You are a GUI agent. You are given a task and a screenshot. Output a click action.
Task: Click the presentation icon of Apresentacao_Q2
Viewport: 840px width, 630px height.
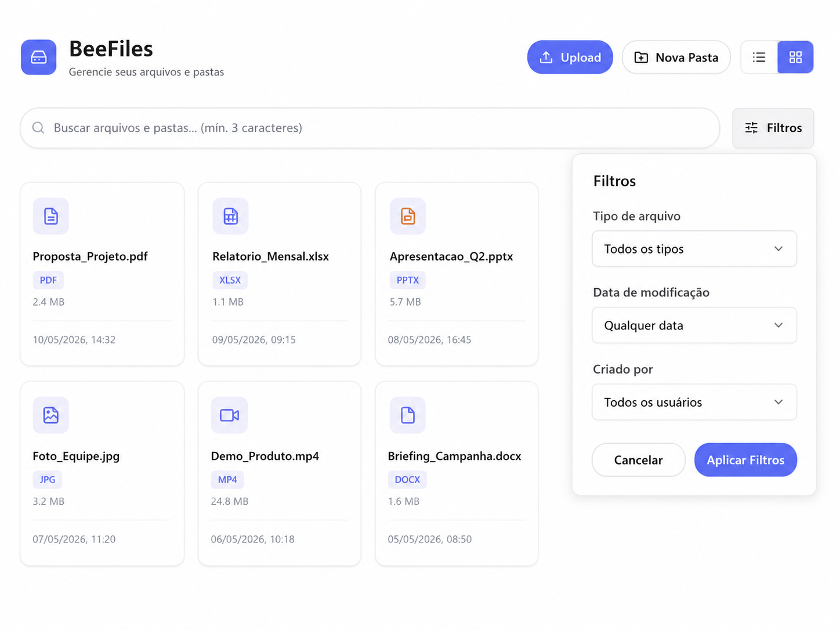pyautogui.click(x=408, y=216)
